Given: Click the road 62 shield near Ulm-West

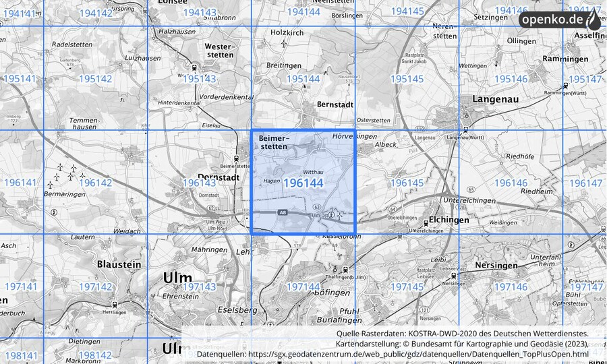Looking at the screenshot, I should pyautogui.click(x=211, y=208).
